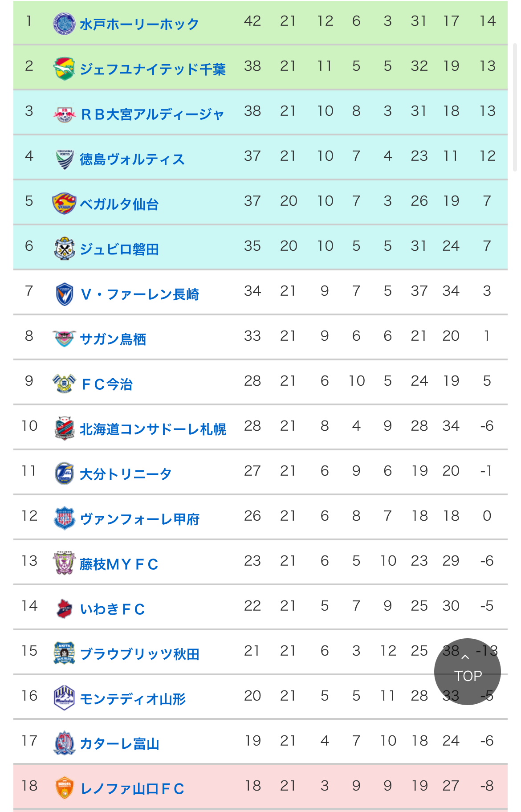Open the カターレ富山 team link

[x=119, y=744]
